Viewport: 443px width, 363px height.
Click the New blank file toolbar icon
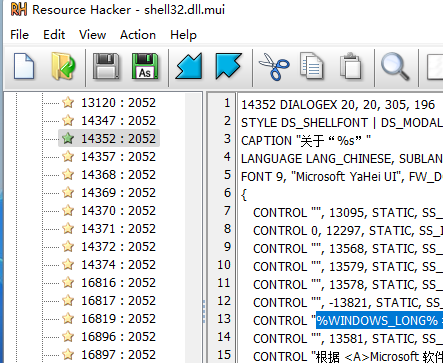coord(24,66)
